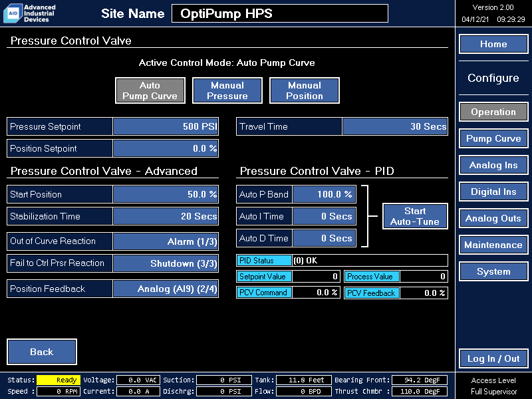This screenshot has width=532, height=399.
Task: Change Position Feedback source option
Action: pyautogui.click(x=166, y=289)
